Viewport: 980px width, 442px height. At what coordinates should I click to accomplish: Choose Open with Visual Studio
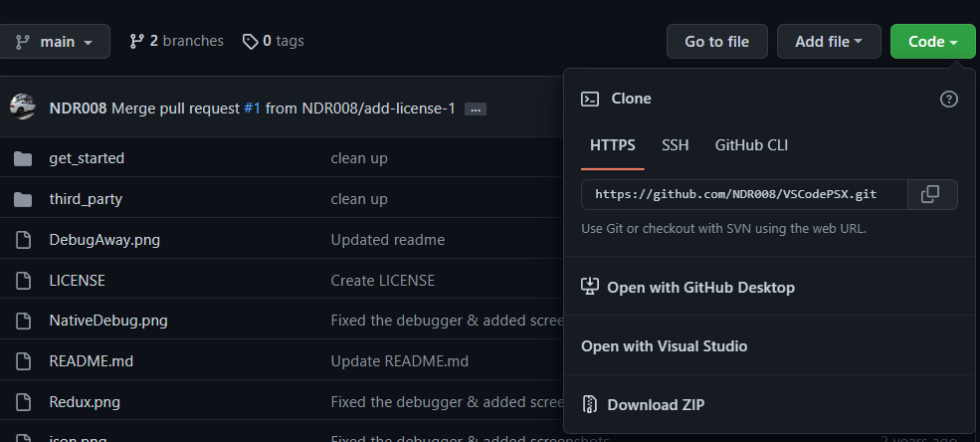[665, 346]
